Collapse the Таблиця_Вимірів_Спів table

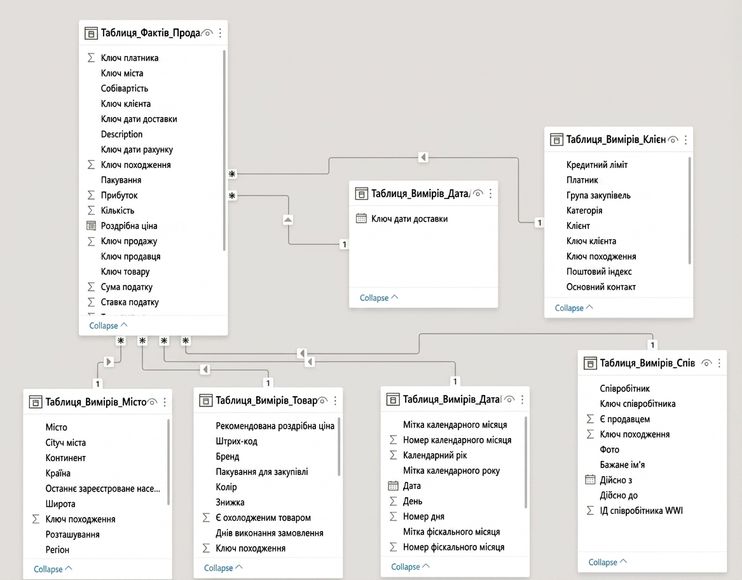point(608,562)
